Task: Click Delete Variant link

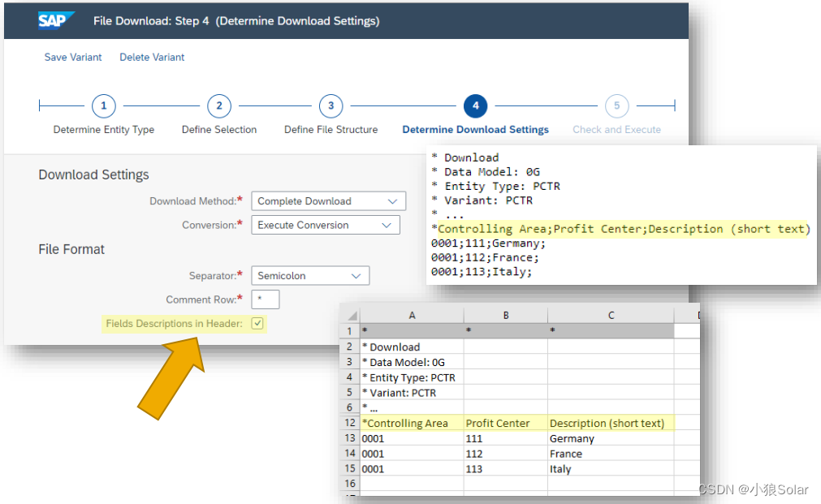Action: coord(152,57)
